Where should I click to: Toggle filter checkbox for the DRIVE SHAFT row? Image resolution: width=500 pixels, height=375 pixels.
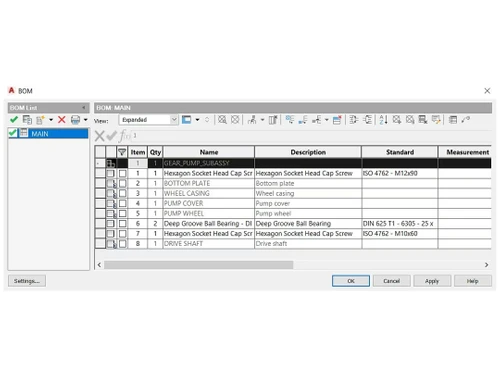(122, 244)
